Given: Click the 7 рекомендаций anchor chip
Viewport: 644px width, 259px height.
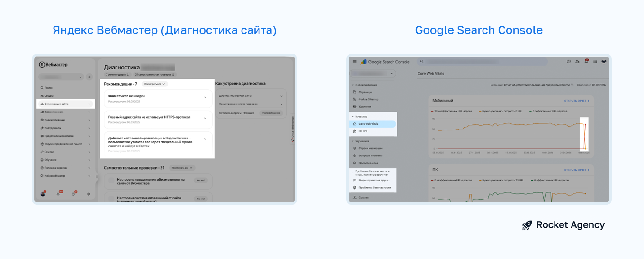Looking at the screenshot, I should 117,74.
